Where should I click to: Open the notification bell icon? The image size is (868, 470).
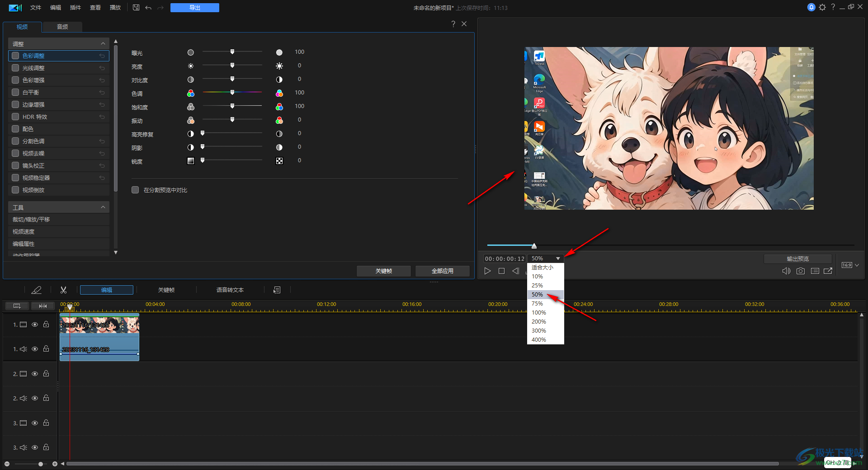pyautogui.click(x=811, y=7)
